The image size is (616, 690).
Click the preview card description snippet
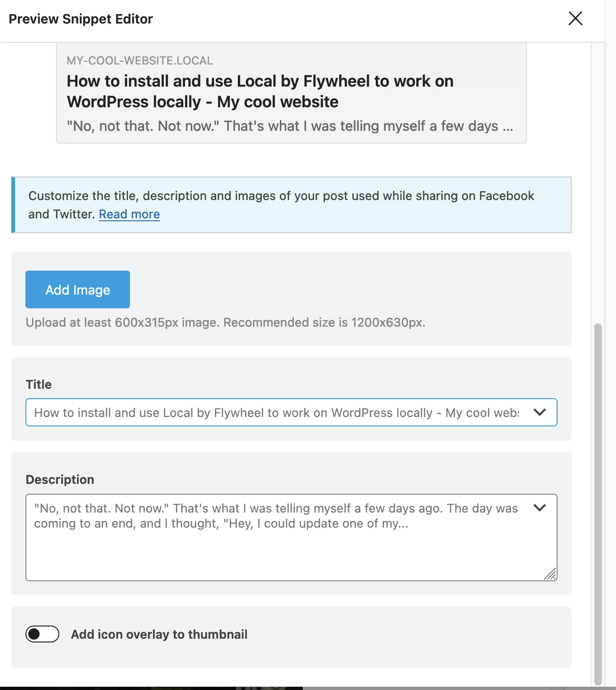tap(290, 126)
